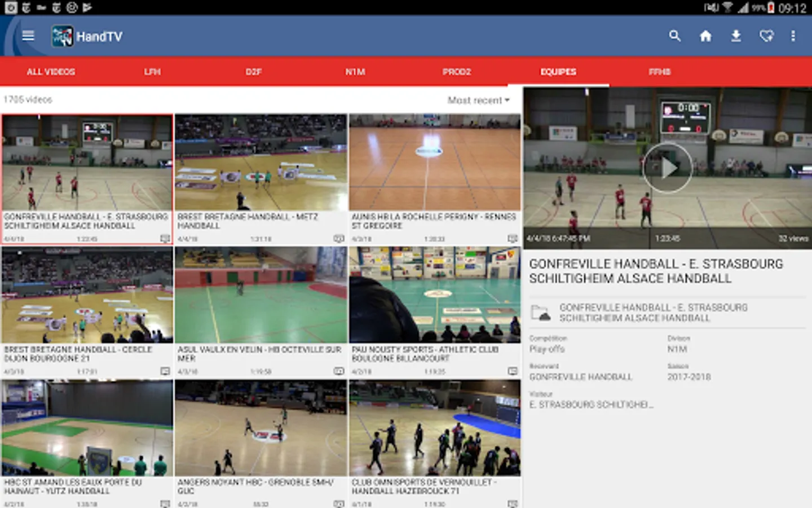The height and width of the screenshot is (508, 812).
Task: Click info icon on Aunis HB card
Action: [x=512, y=239]
